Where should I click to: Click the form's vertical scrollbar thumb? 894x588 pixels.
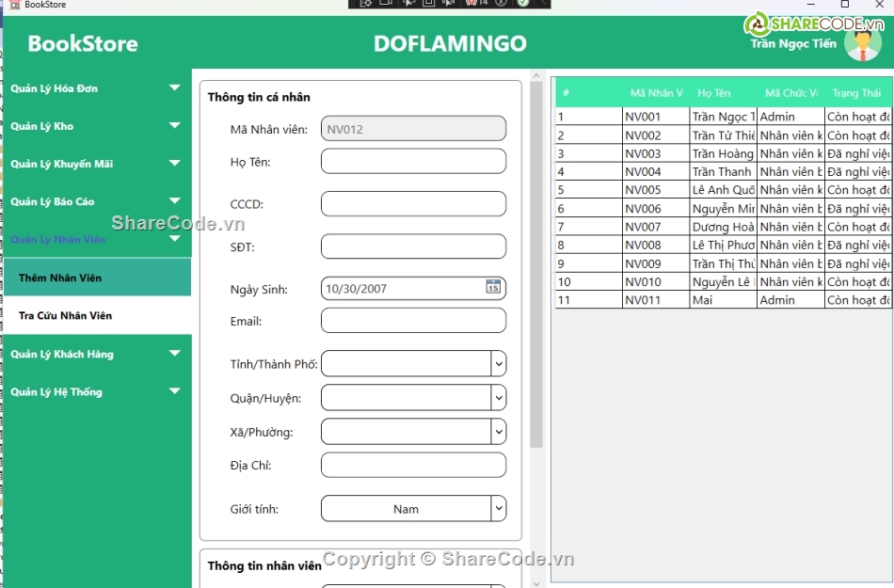click(x=536, y=263)
